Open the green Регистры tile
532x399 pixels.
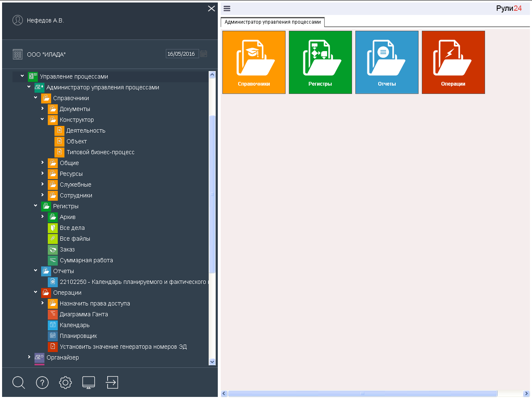(320, 62)
